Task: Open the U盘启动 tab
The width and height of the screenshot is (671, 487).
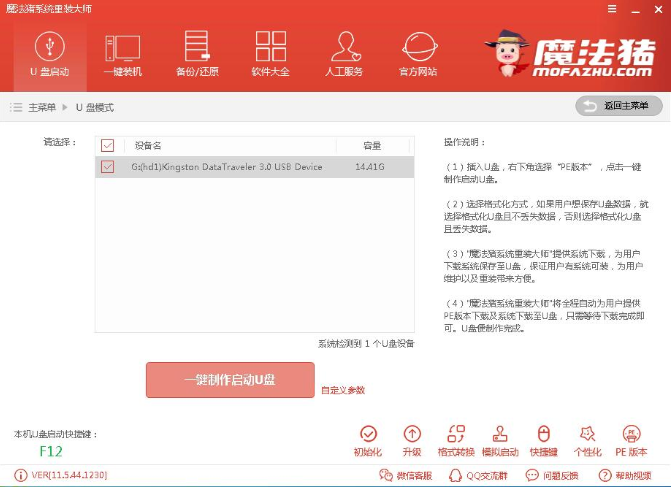Action: (50, 55)
